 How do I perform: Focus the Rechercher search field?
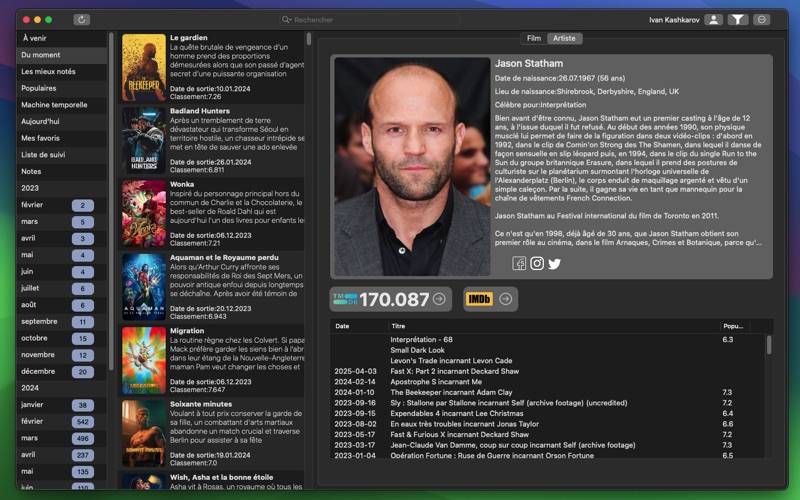tap(369, 19)
